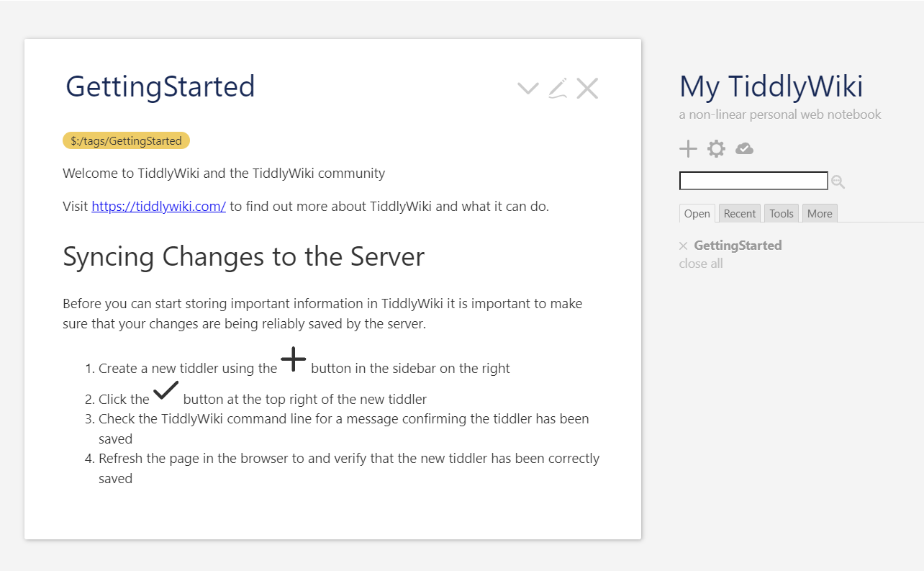Close GettingStarted via small X in Open list
Viewport: 924px width, 571px height.
(x=684, y=246)
